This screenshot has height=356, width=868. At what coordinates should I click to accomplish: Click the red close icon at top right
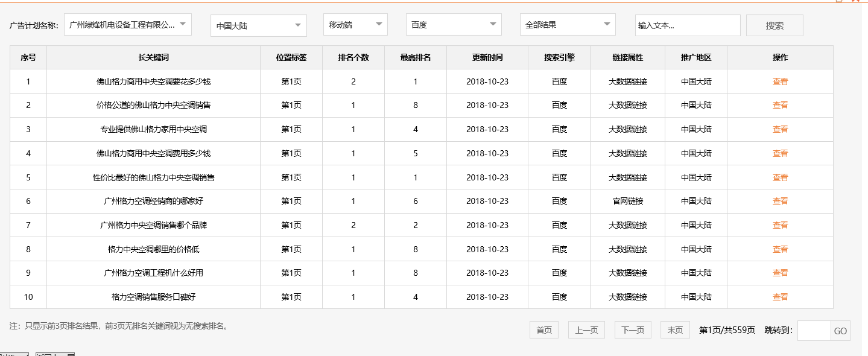[x=859, y=2]
